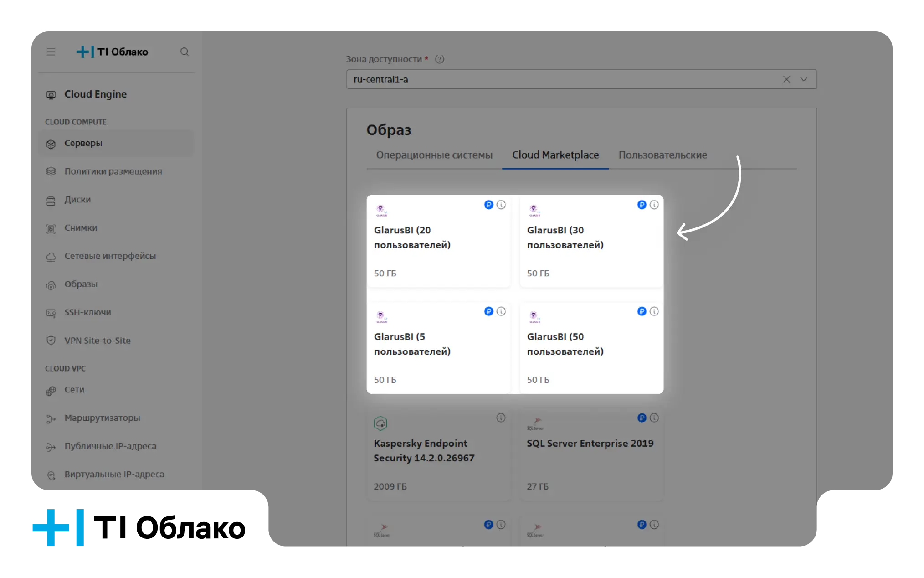Click paid badge on GlarusBI (20 пользователей)
This screenshot has height=578, width=924.
(489, 205)
